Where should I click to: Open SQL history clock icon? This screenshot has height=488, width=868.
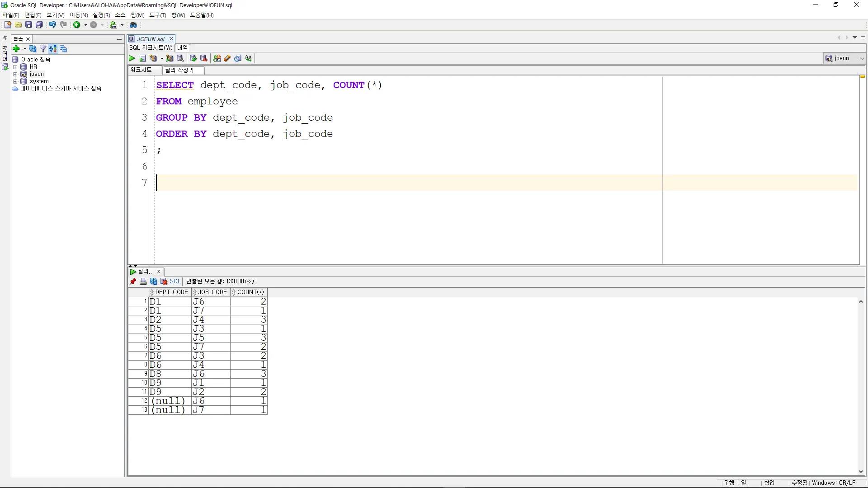coord(238,58)
